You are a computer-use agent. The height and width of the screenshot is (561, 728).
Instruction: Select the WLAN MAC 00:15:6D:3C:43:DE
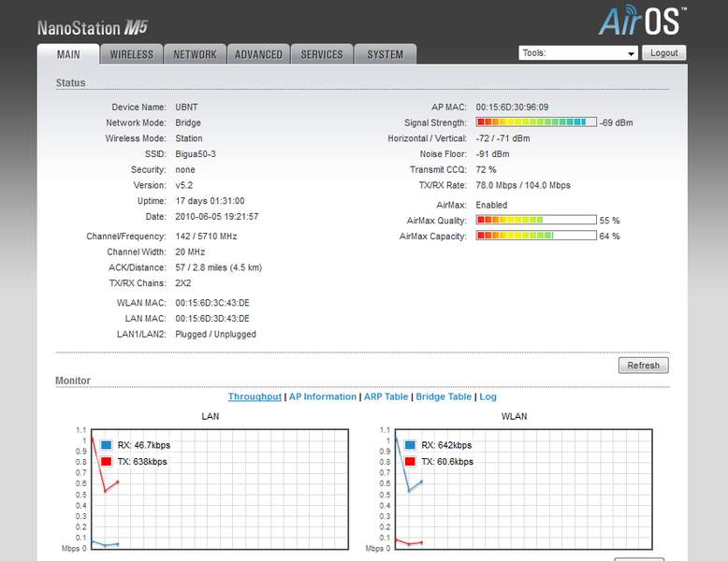212,303
